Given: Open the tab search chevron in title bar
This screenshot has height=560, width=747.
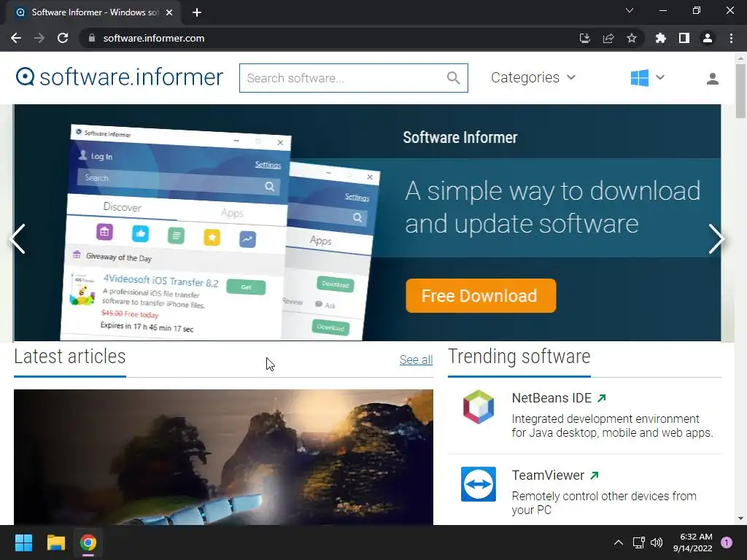Looking at the screenshot, I should [630, 10].
